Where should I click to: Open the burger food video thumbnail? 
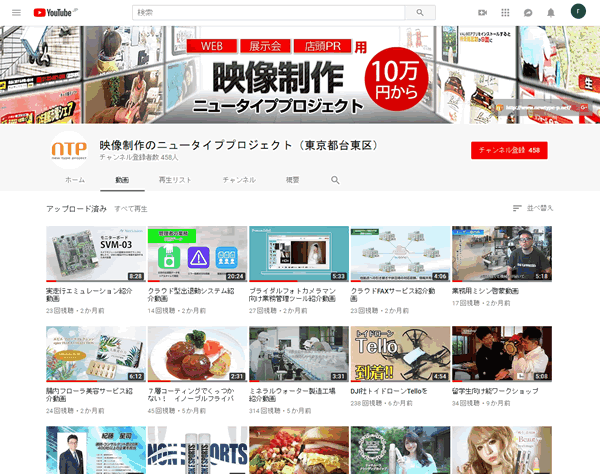coord(299,450)
